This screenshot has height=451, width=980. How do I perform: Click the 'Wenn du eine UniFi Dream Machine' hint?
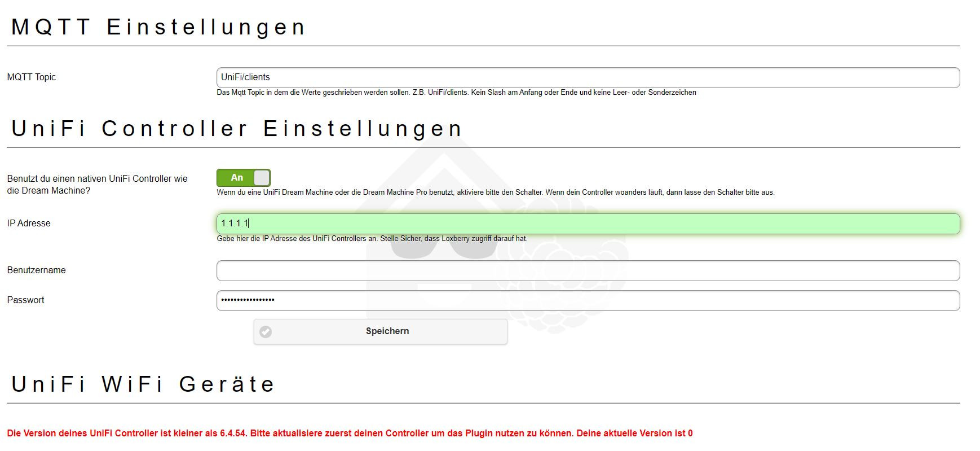496,192
